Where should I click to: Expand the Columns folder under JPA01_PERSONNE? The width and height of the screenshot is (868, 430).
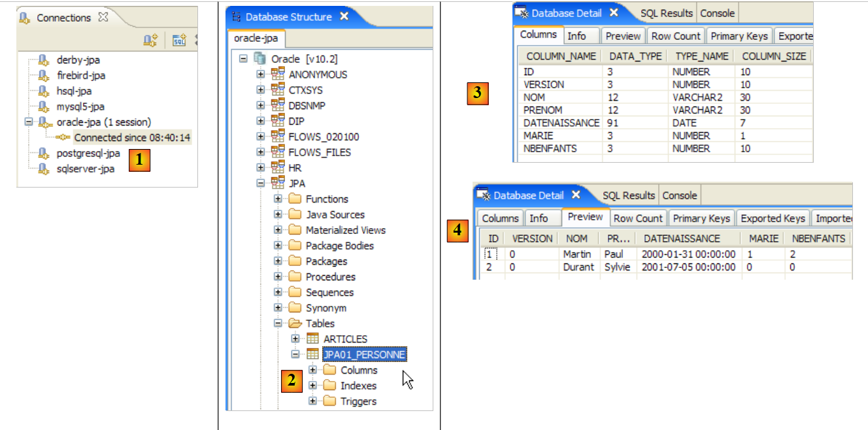coord(313,370)
